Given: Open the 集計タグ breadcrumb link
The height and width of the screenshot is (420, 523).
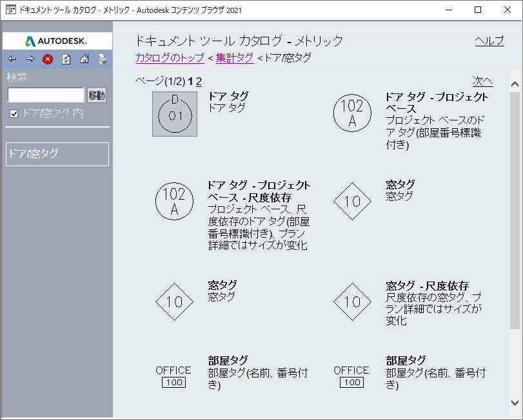Looking at the screenshot, I should pos(235,57).
